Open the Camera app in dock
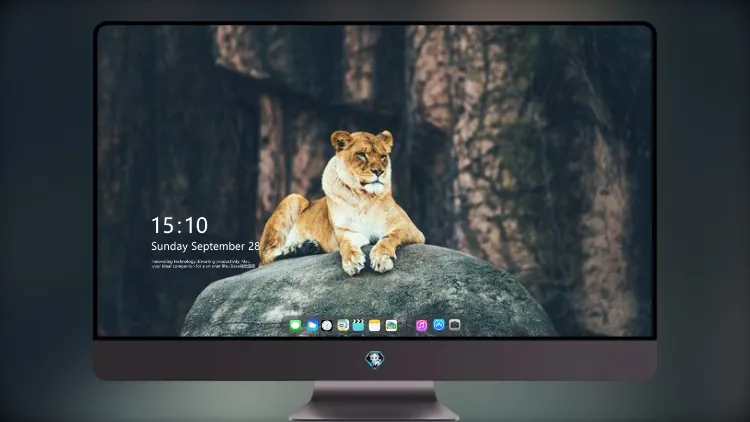Image resolution: width=750 pixels, height=422 pixels. point(455,325)
